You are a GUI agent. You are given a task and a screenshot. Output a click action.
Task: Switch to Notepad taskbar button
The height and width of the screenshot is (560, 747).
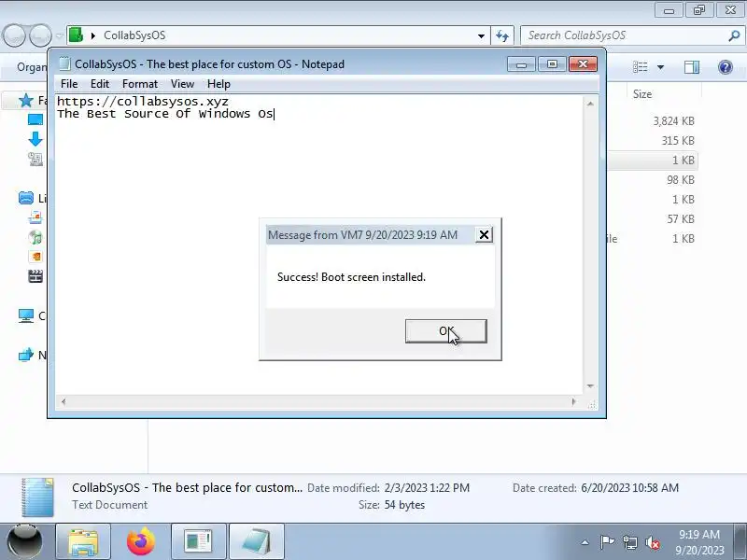(x=256, y=542)
